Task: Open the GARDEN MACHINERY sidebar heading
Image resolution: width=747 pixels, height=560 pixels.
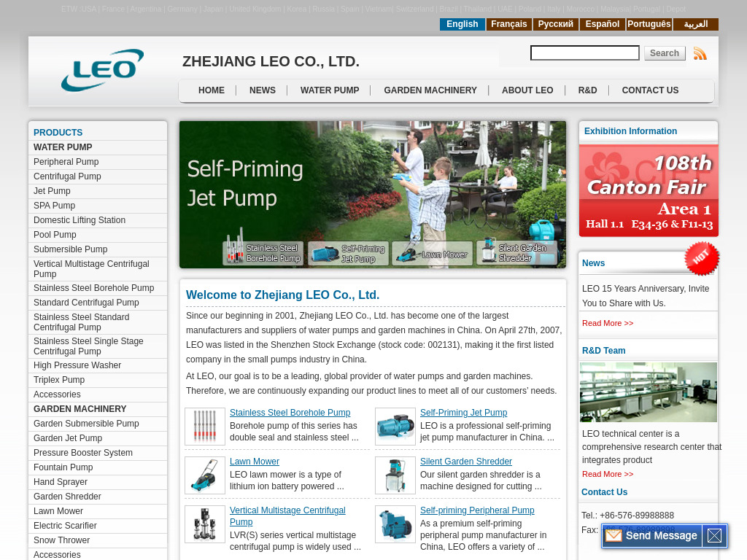Action: click(x=80, y=409)
